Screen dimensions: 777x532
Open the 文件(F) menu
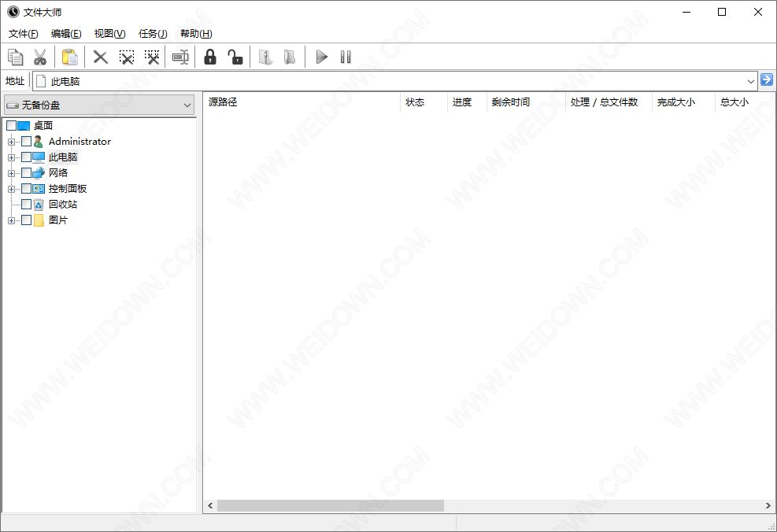[x=24, y=34]
